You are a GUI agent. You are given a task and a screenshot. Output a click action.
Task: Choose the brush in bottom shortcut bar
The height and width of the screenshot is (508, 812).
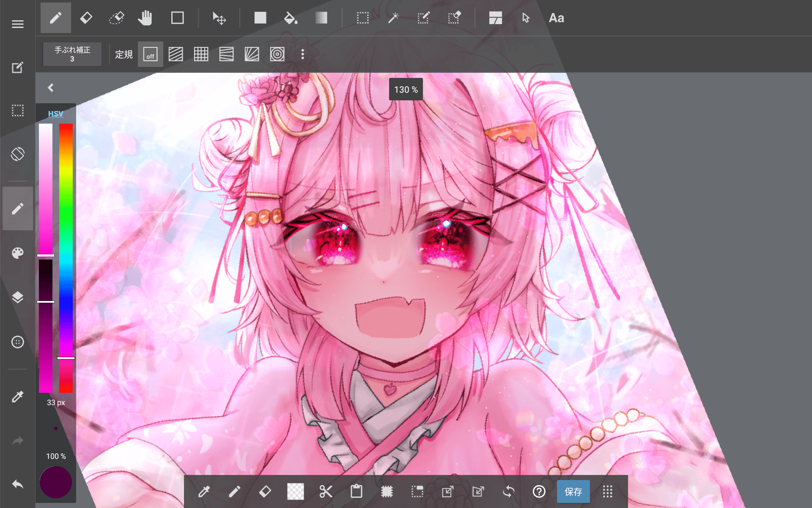click(x=234, y=491)
